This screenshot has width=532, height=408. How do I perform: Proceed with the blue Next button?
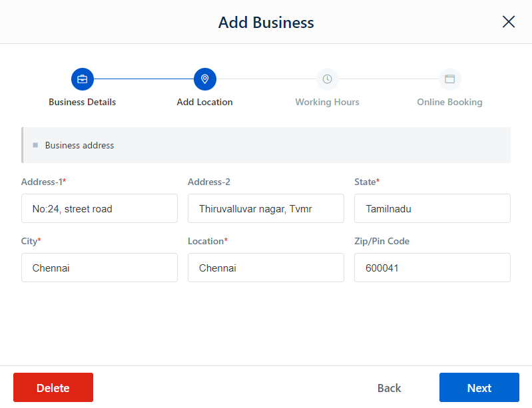(x=479, y=387)
